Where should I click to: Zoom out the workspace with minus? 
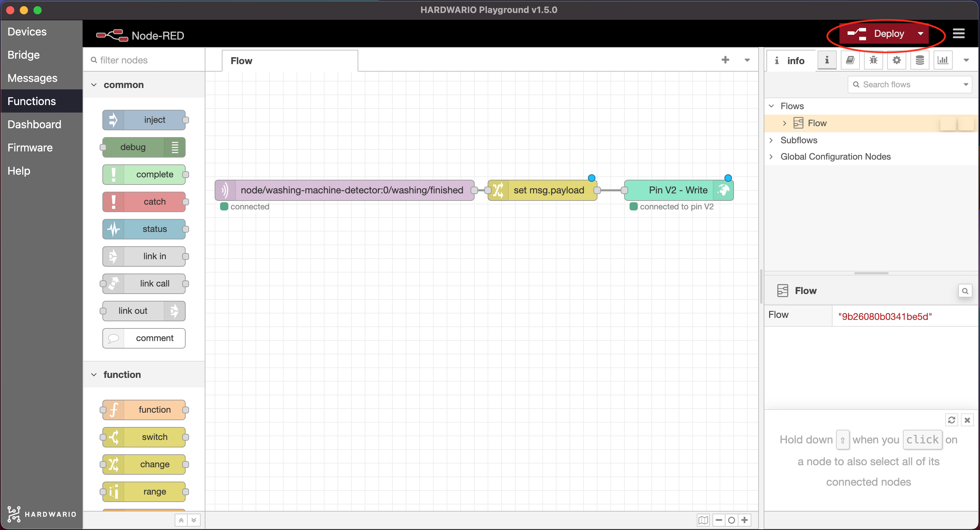(719, 520)
